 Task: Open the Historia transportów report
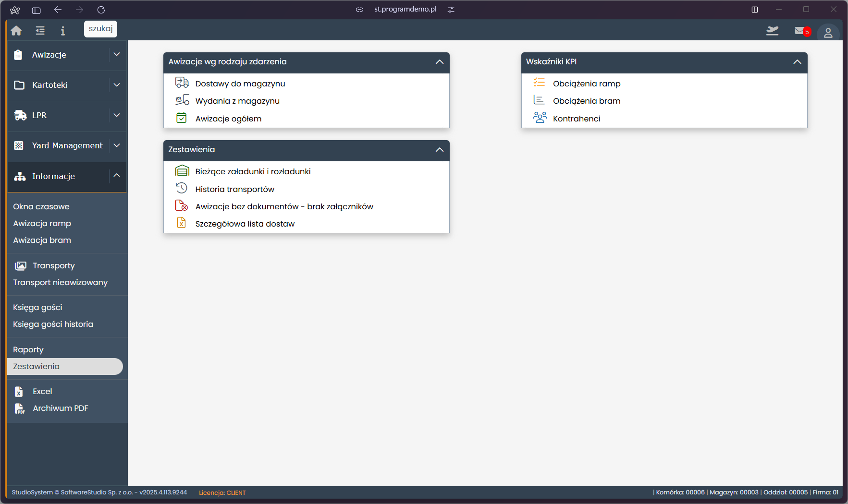coord(234,189)
